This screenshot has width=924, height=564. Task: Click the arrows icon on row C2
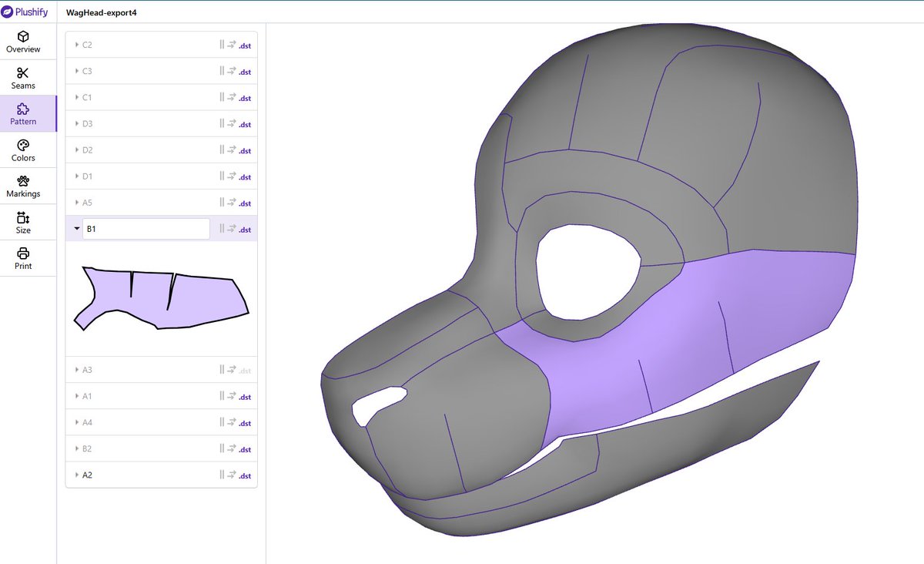231,45
